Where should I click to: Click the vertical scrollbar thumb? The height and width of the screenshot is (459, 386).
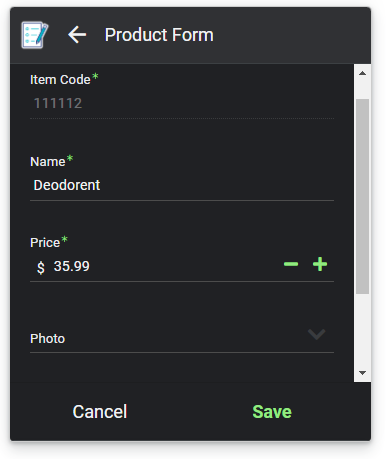(x=362, y=197)
